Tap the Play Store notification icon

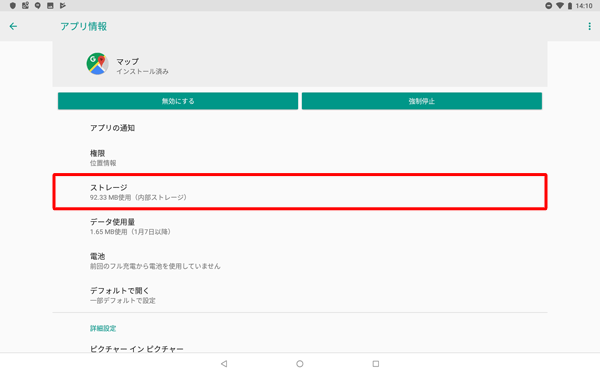tap(63, 5)
